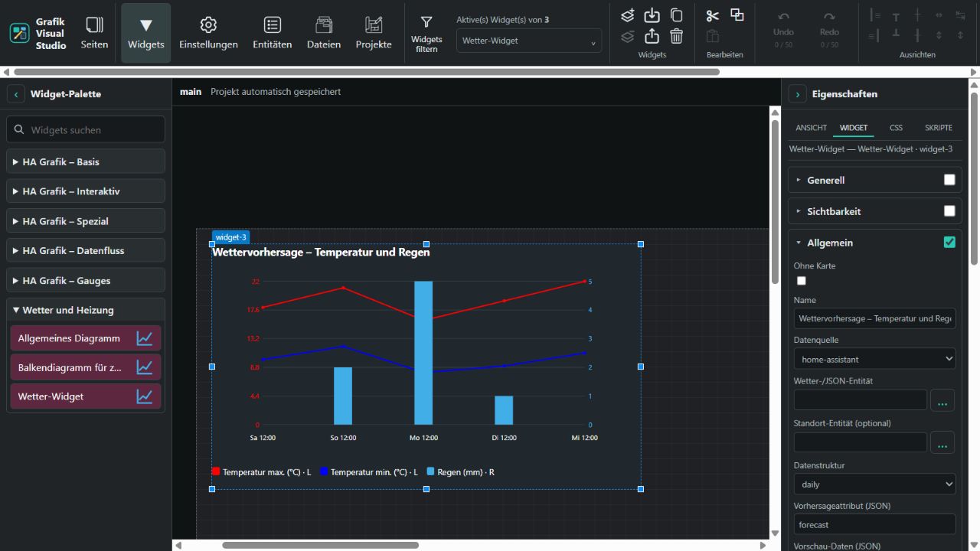Open Dateien in the top toolbar

pos(324,33)
